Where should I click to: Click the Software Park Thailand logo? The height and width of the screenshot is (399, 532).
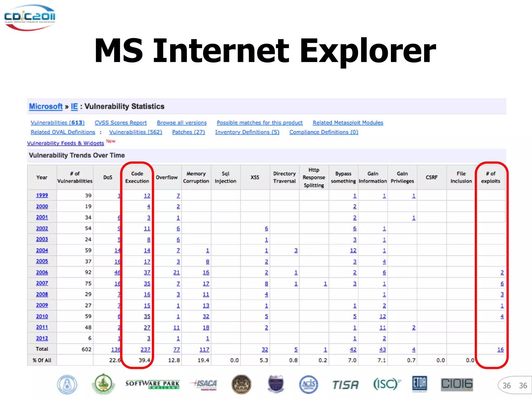point(153,384)
